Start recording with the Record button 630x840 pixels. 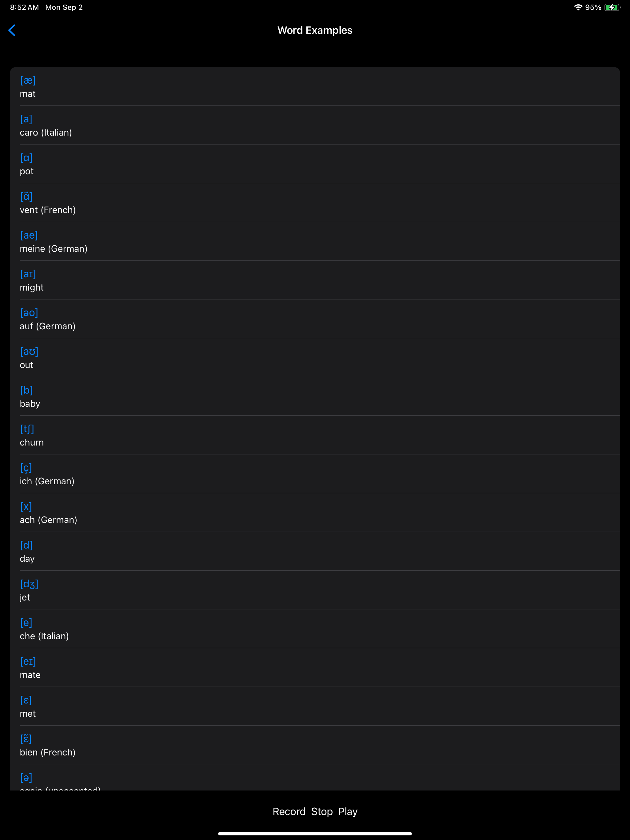(x=289, y=811)
